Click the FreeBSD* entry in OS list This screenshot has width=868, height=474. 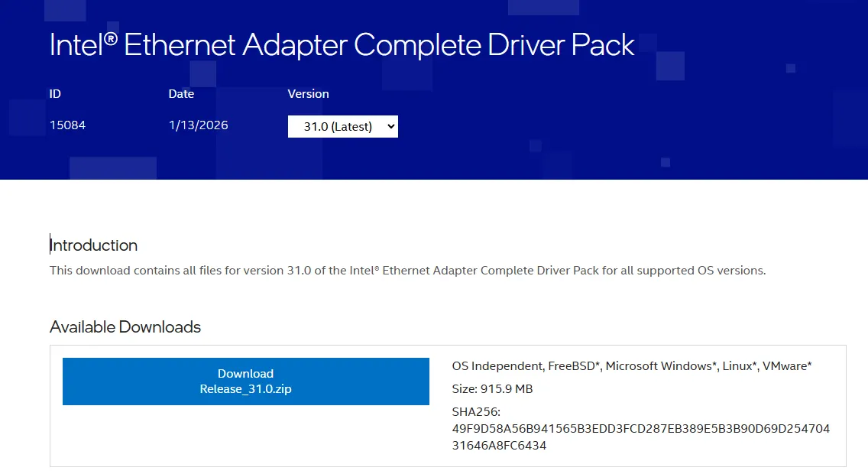(x=573, y=366)
